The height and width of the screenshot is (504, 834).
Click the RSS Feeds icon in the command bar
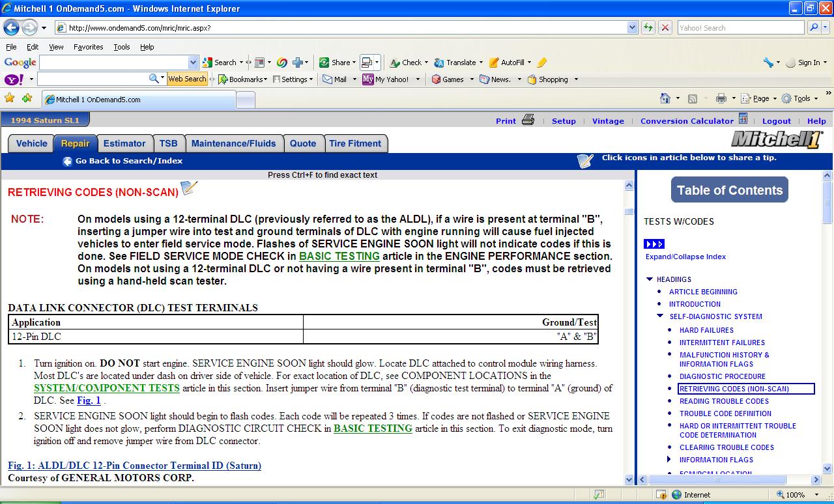click(693, 98)
